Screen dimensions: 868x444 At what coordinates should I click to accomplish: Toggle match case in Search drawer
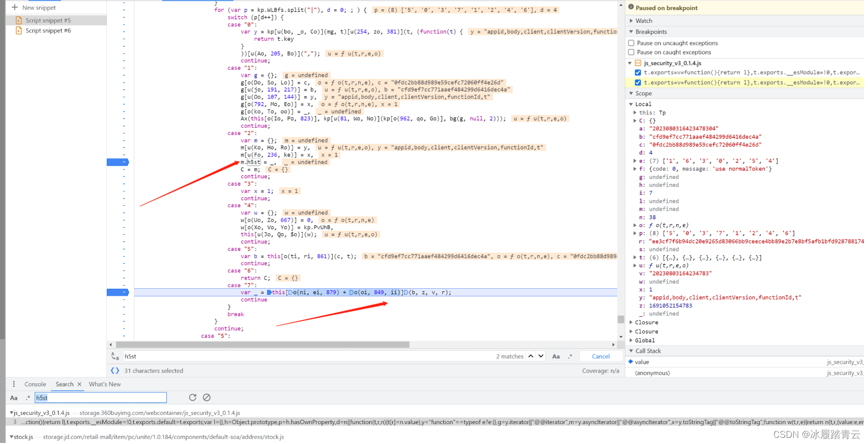(x=14, y=398)
